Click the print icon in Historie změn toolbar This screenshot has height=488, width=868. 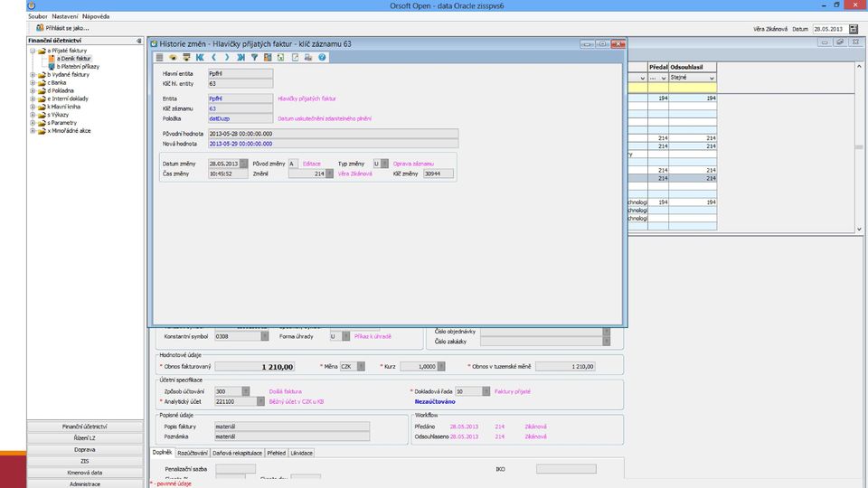point(308,58)
